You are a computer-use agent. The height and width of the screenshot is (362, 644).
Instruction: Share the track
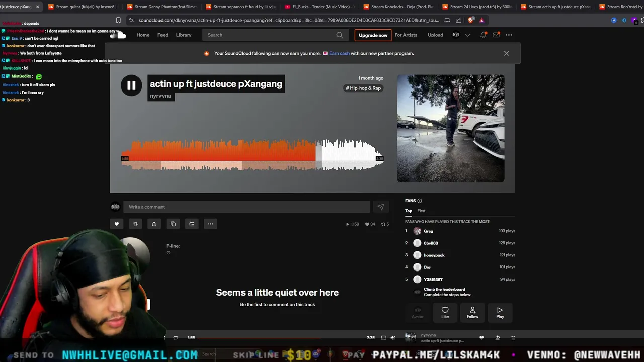pyautogui.click(x=154, y=224)
